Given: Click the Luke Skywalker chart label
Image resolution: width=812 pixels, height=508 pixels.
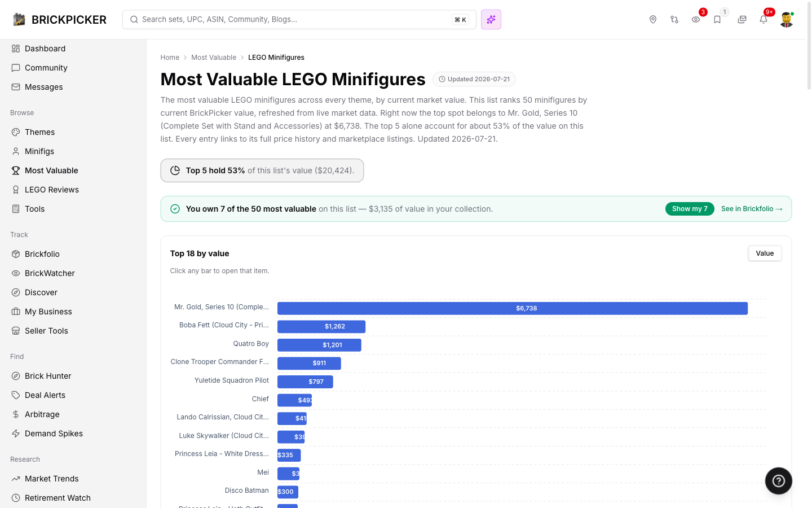Looking at the screenshot, I should click(x=224, y=436).
